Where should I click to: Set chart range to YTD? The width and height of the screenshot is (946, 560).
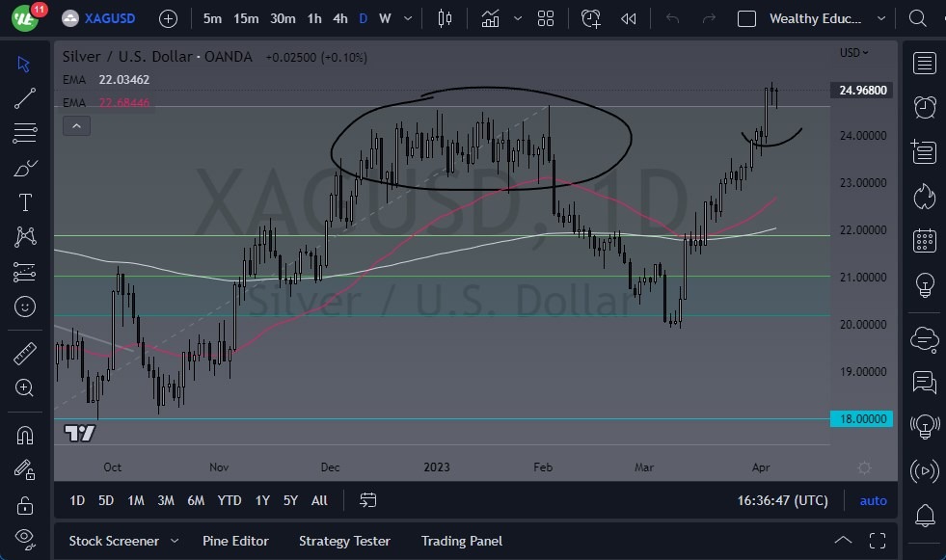(230, 500)
